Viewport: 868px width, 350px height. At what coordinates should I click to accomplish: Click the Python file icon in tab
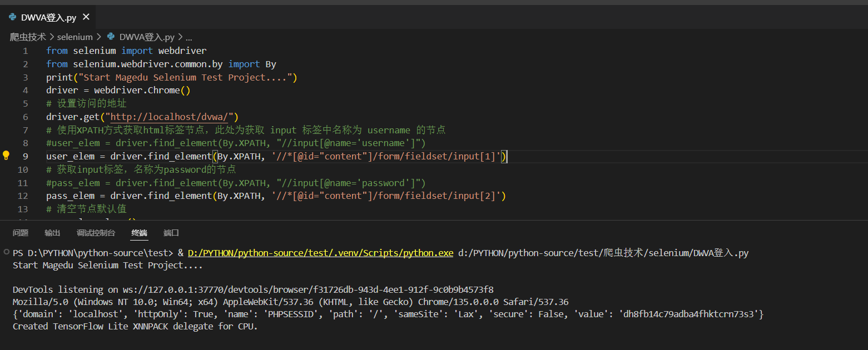pyautogui.click(x=12, y=17)
